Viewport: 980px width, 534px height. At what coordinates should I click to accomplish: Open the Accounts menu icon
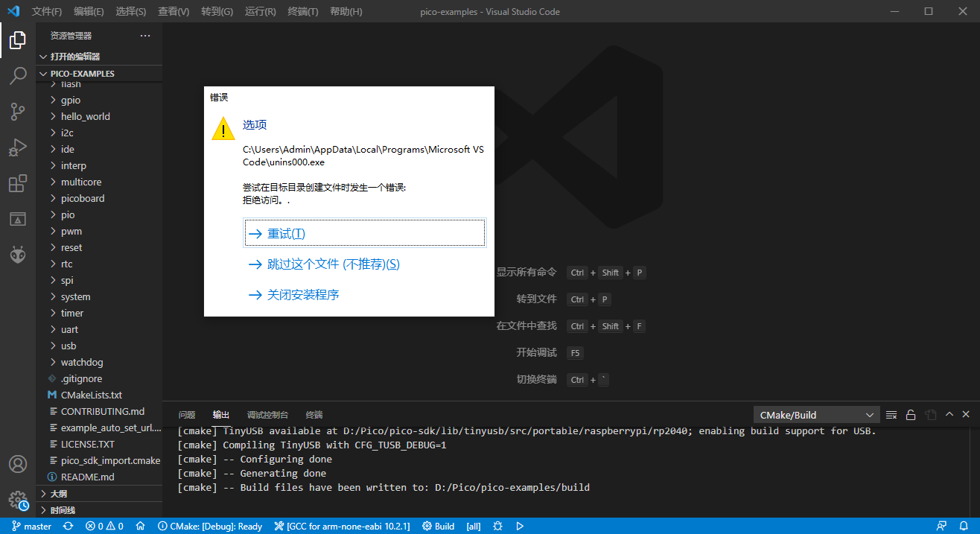(x=18, y=464)
